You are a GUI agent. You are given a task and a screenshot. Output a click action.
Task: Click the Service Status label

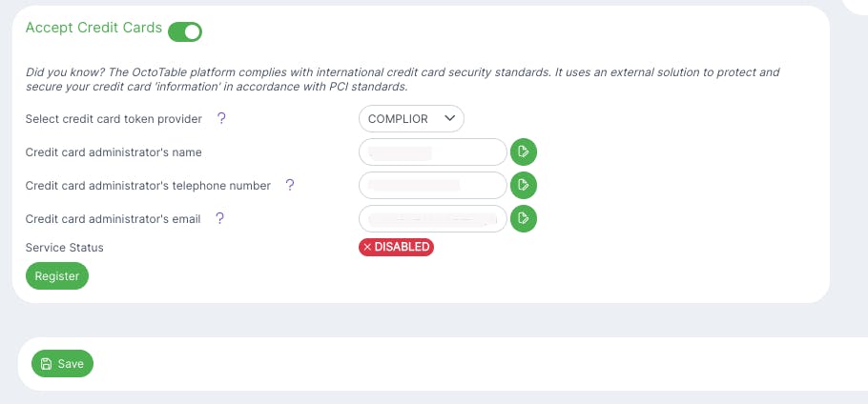pos(65,248)
